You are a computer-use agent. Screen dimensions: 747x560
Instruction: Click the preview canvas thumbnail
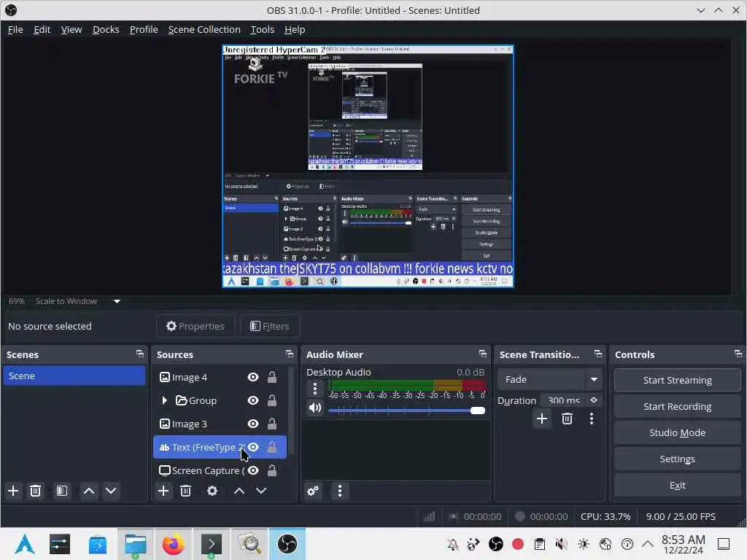368,166
